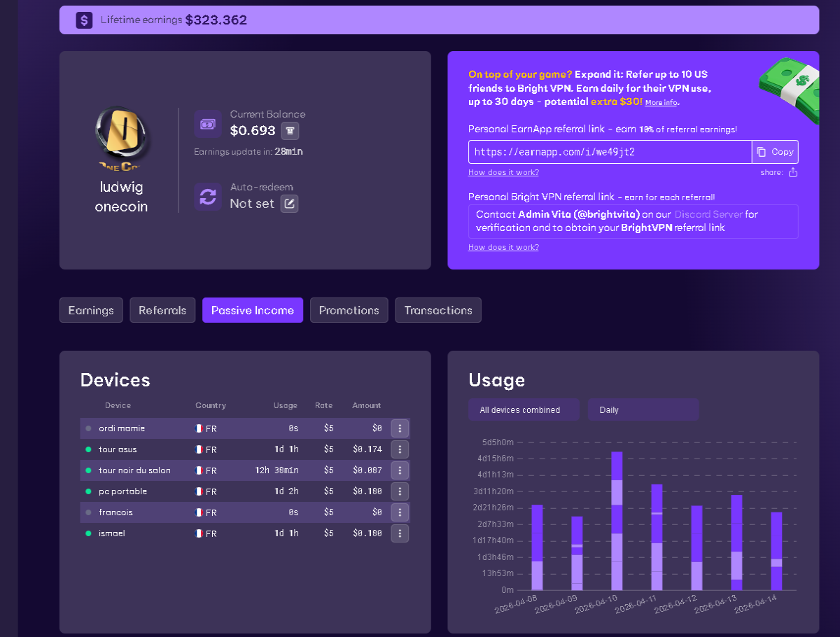Screen dimensions: 840x637
Task: Switch to the Earnings tab
Action: click(91, 310)
